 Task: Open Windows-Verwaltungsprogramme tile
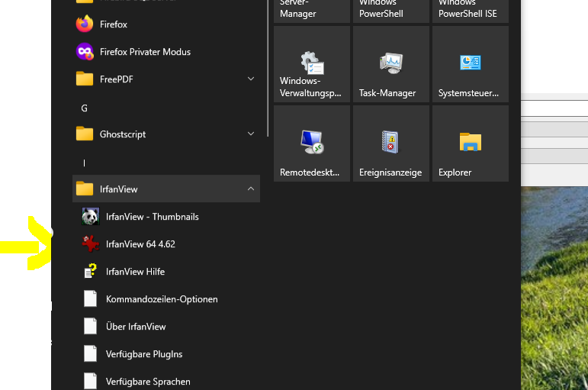(311, 64)
